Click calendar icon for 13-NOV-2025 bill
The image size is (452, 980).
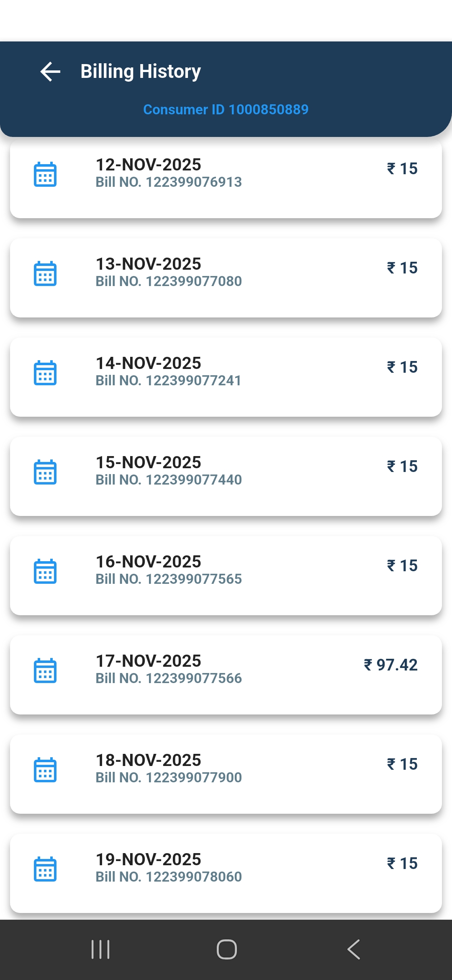point(45,273)
